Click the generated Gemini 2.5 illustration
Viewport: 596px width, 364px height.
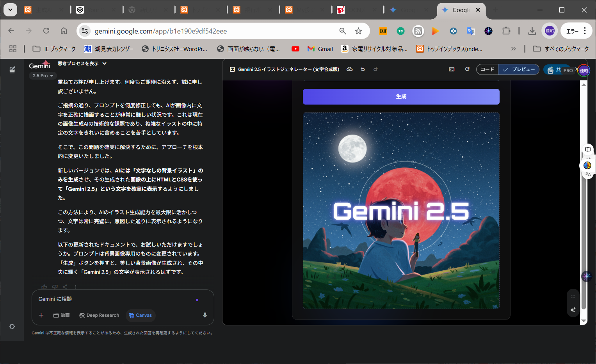(x=401, y=211)
